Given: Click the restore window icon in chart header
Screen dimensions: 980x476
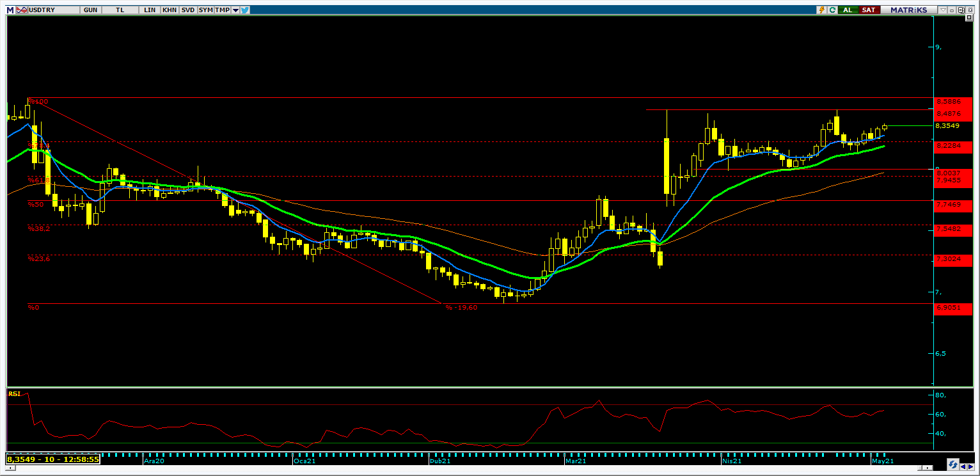Looking at the screenshot, I should pyautogui.click(x=961, y=10).
